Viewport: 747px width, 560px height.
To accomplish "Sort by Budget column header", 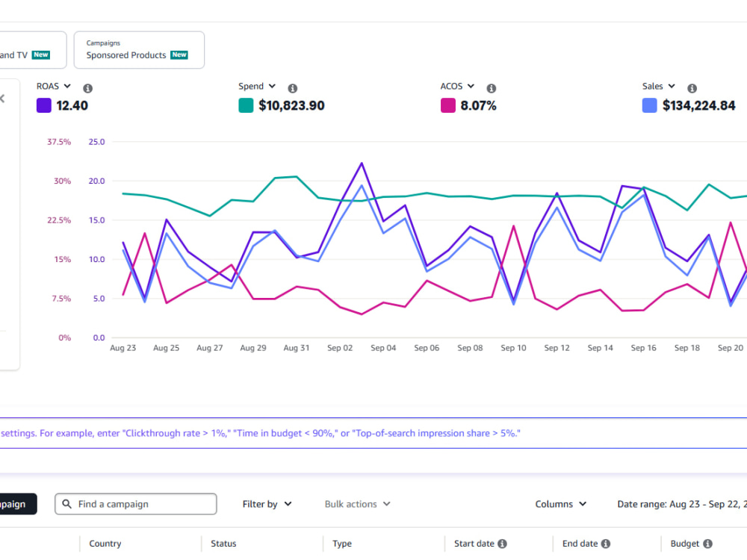I will point(684,544).
